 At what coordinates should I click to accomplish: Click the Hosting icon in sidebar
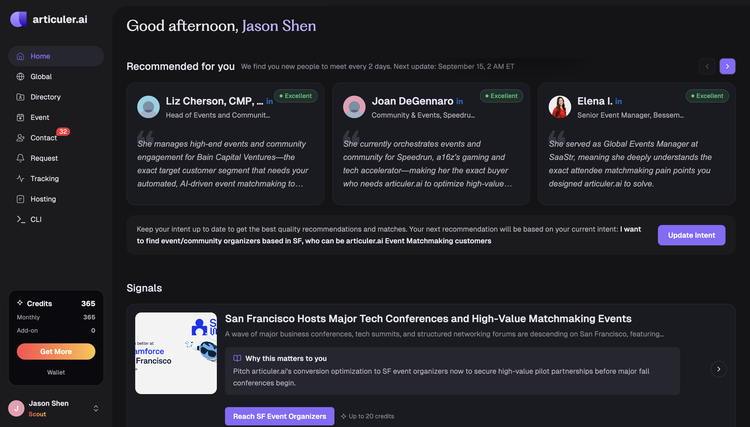click(20, 199)
